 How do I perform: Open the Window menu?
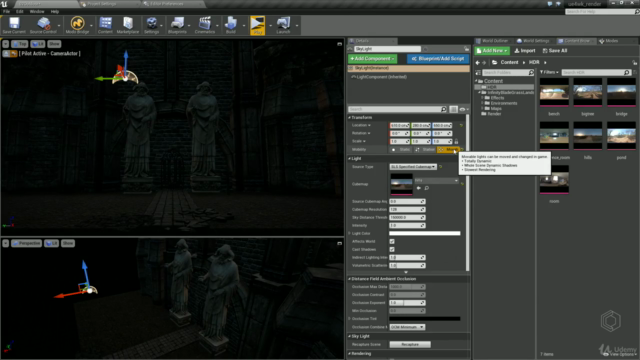[x=37, y=11]
